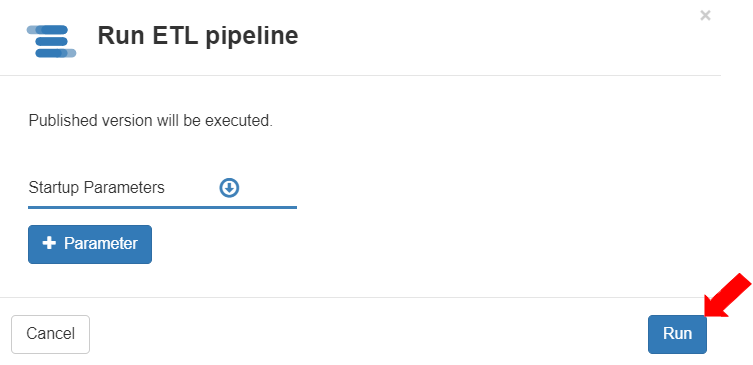
Task: Click the Run button
Action: [x=677, y=334]
